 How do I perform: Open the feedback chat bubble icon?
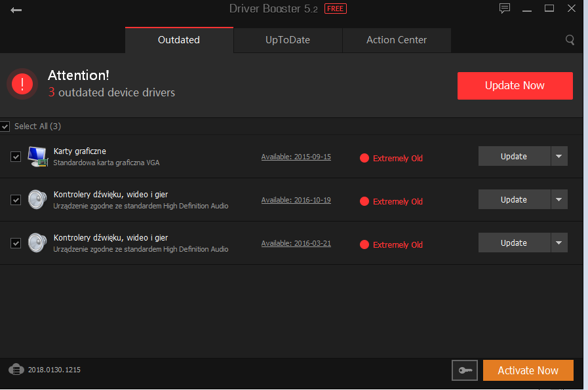pos(504,9)
